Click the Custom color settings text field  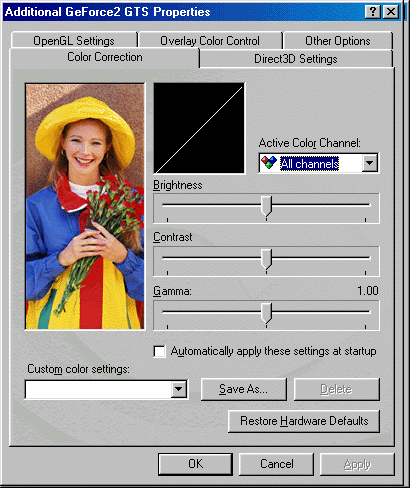[x=98, y=389]
